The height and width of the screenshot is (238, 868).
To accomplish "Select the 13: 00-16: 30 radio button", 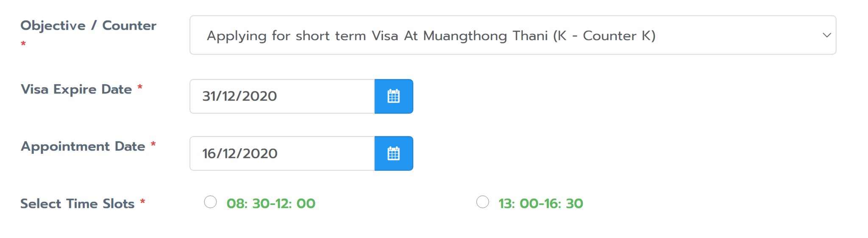I will tap(482, 202).
